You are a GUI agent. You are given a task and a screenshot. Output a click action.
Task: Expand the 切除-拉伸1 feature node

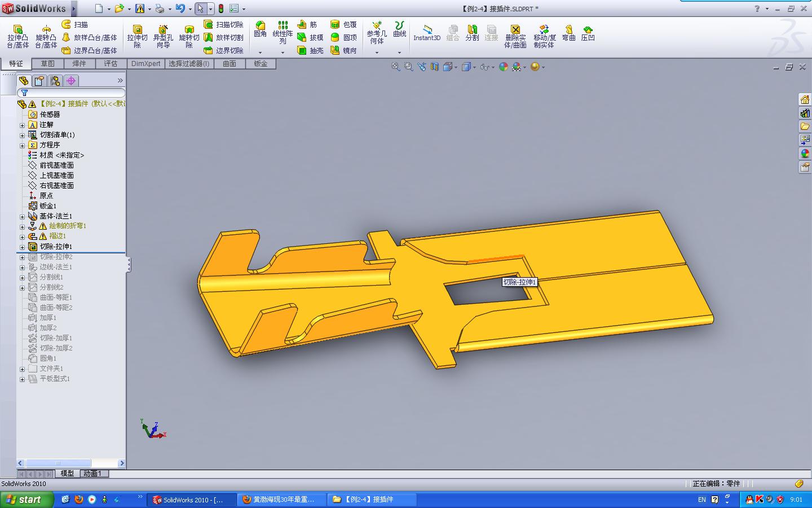23,247
